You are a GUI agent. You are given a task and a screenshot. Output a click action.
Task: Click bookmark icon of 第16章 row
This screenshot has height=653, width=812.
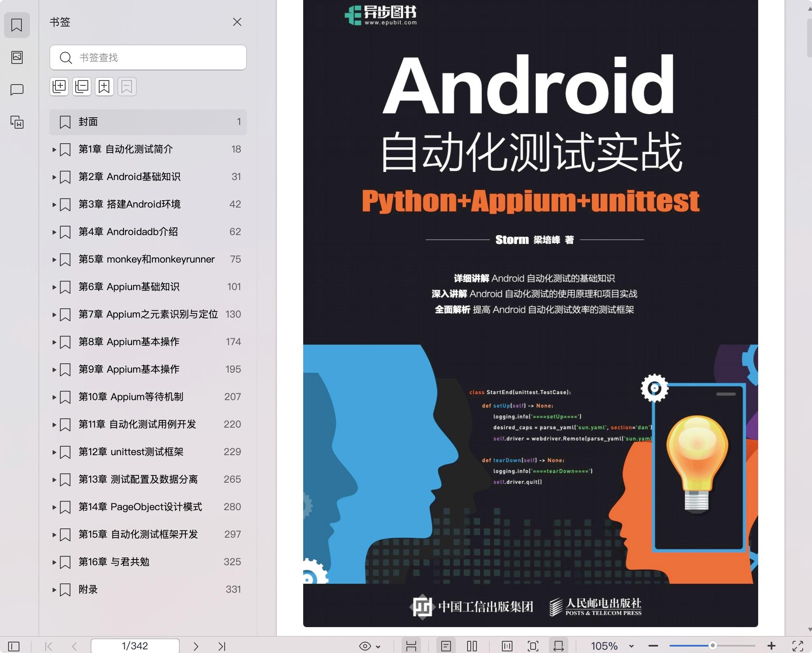(65, 562)
